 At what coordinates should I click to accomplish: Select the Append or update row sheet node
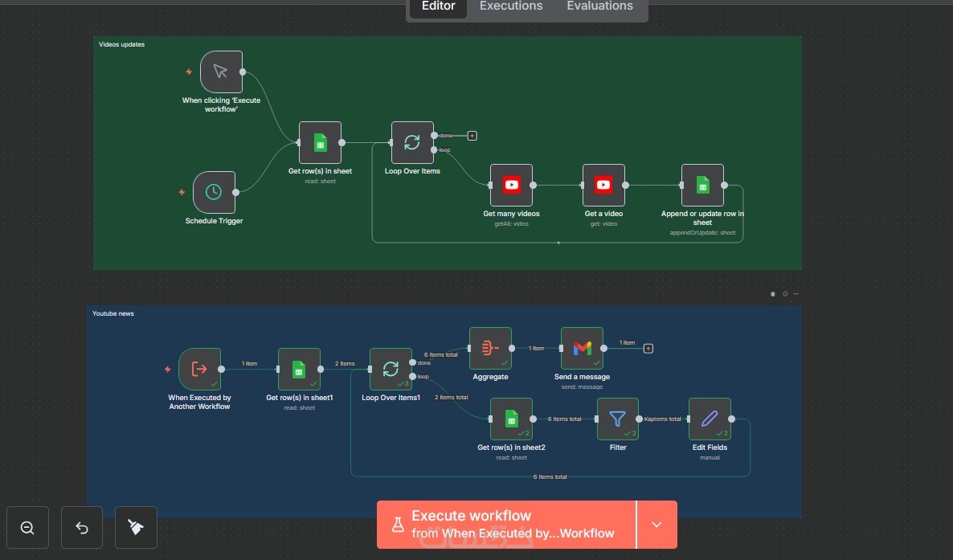[702, 185]
